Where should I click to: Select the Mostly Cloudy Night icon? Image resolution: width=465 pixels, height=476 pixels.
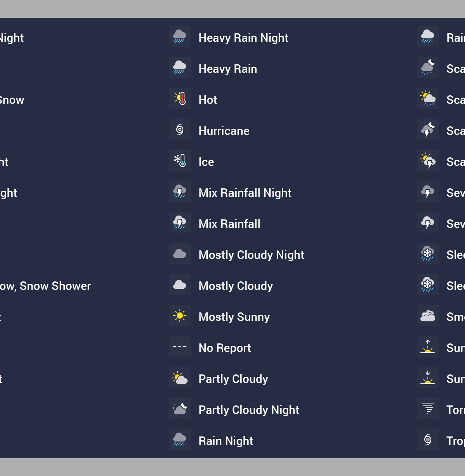180,254
